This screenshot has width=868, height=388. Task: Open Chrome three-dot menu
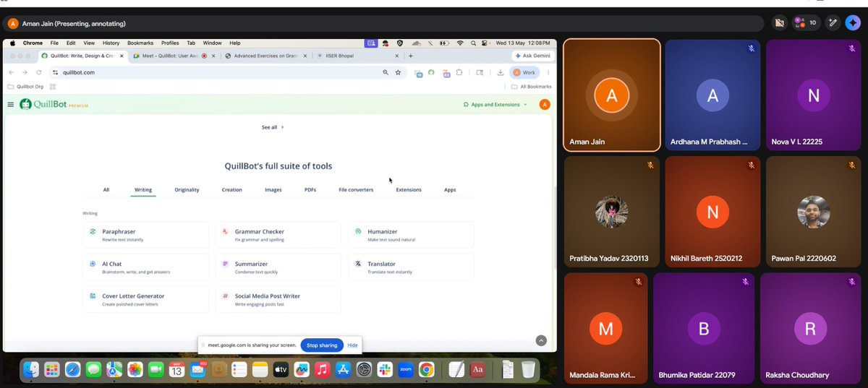coord(548,72)
